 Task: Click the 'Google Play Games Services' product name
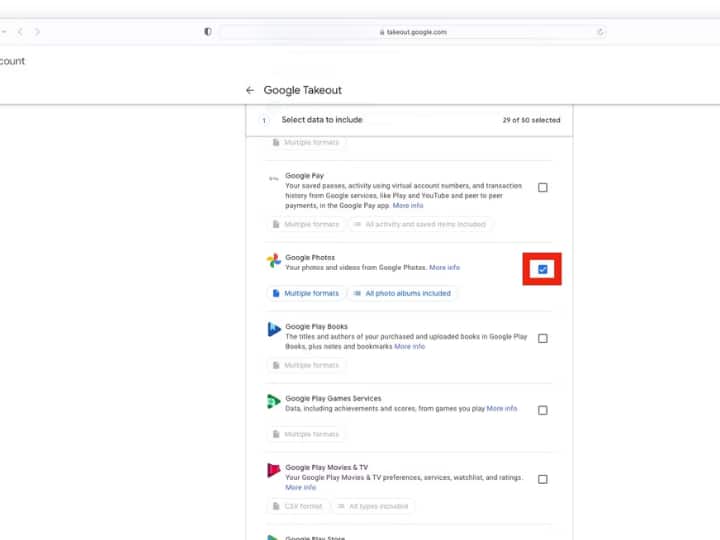point(333,398)
